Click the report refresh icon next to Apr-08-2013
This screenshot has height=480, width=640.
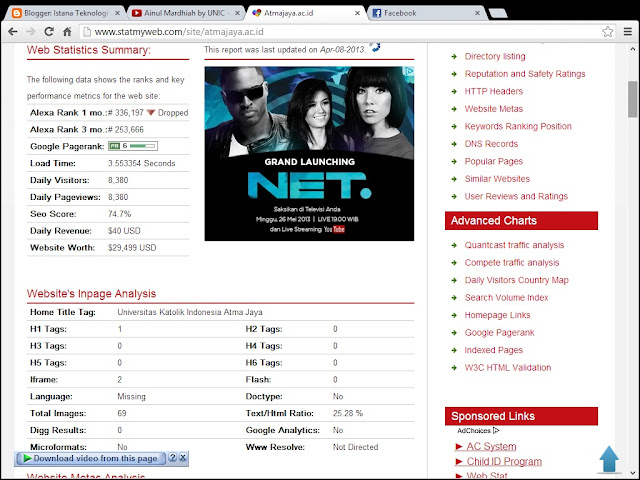coord(375,47)
